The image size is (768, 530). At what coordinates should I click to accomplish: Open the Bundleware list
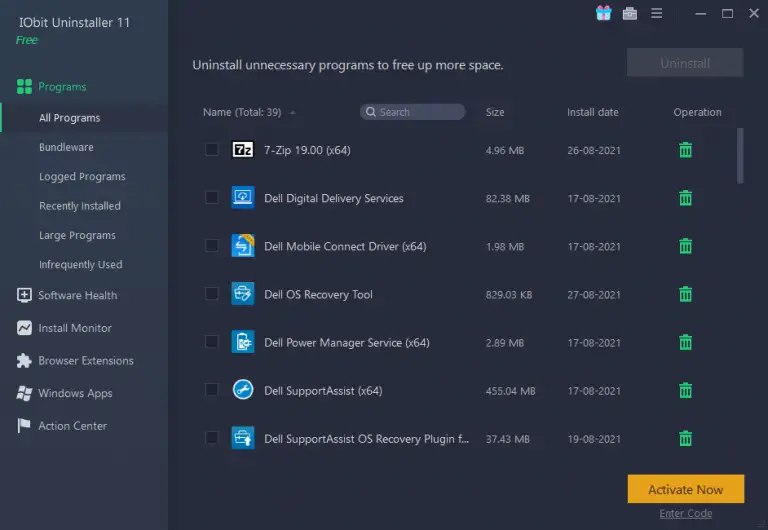click(66, 147)
